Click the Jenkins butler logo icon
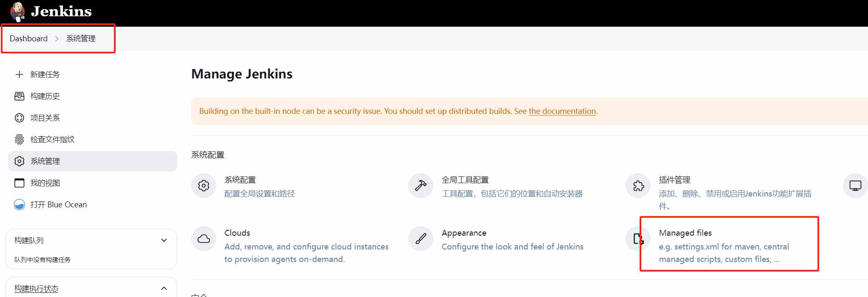868x297 pixels. click(x=17, y=12)
